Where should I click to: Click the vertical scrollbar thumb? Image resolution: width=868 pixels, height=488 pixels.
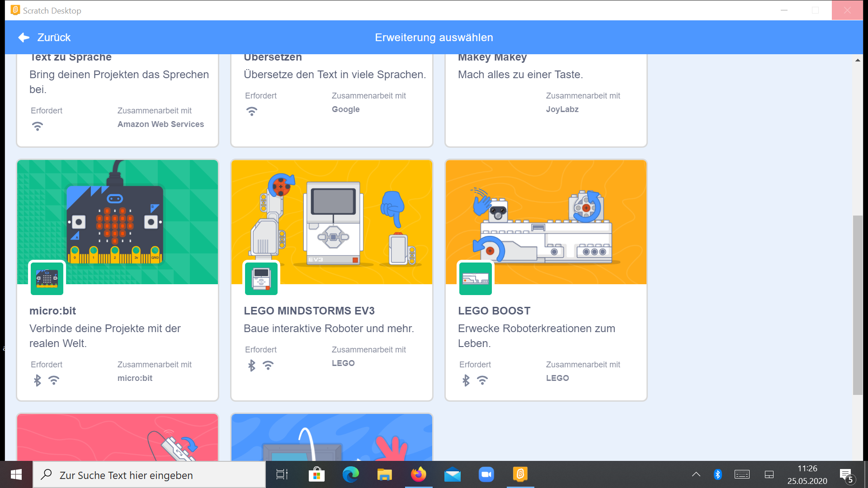point(858,305)
